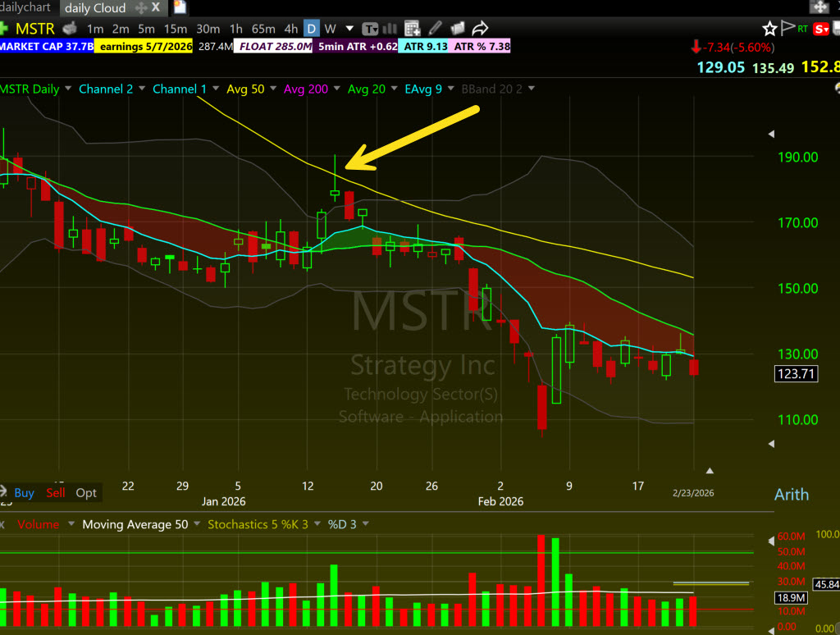Flag MSTR with the flag icon
Viewport: 840px width, 635px height.
pos(787,28)
